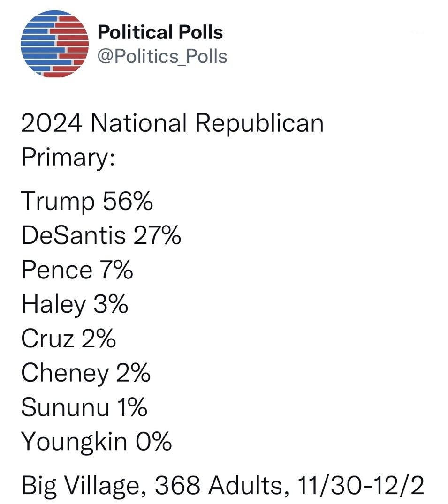Click the '2024' year in the heading
The width and height of the screenshot is (448, 504).
tap(52, 123)
